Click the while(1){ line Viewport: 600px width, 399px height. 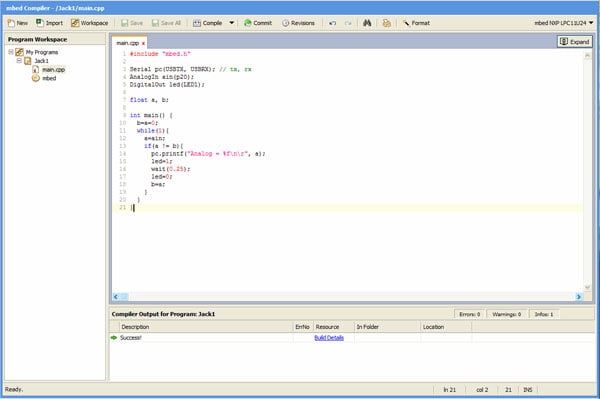pos(153,130)
